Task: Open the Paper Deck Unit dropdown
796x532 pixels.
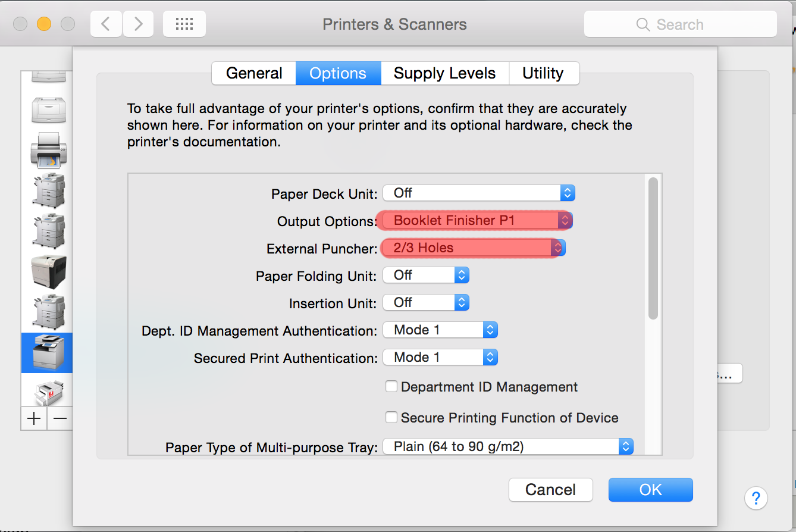Action: pos(479,193)
